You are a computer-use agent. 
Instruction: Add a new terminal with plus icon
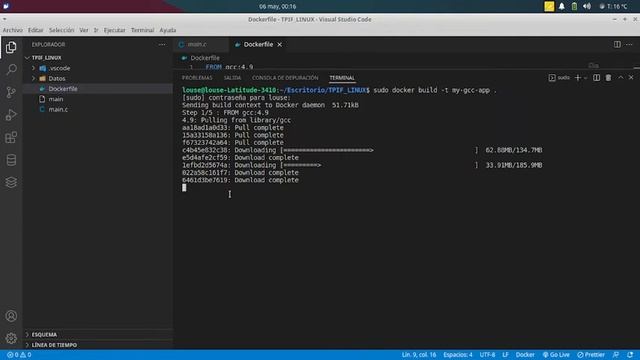(578, 78)
